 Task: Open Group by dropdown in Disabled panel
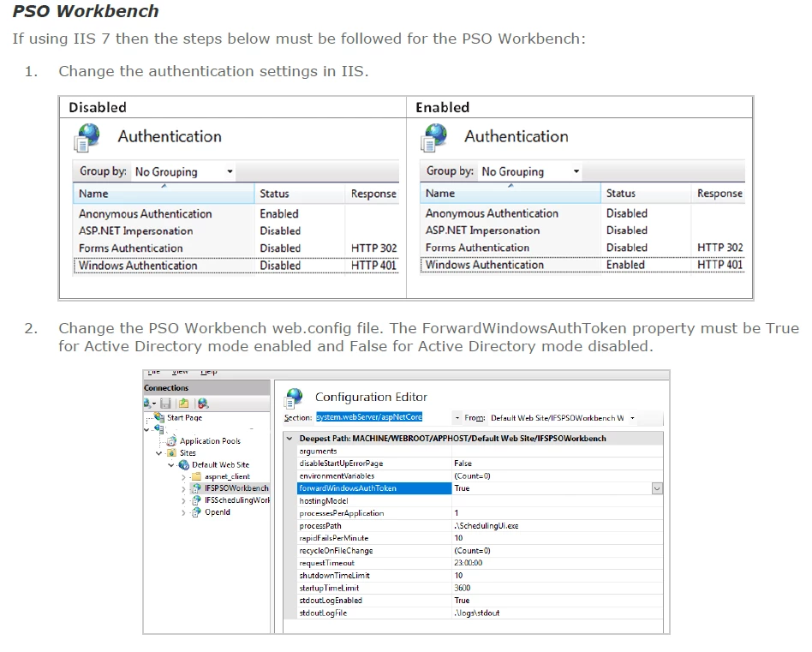click(x=230, y=171)
